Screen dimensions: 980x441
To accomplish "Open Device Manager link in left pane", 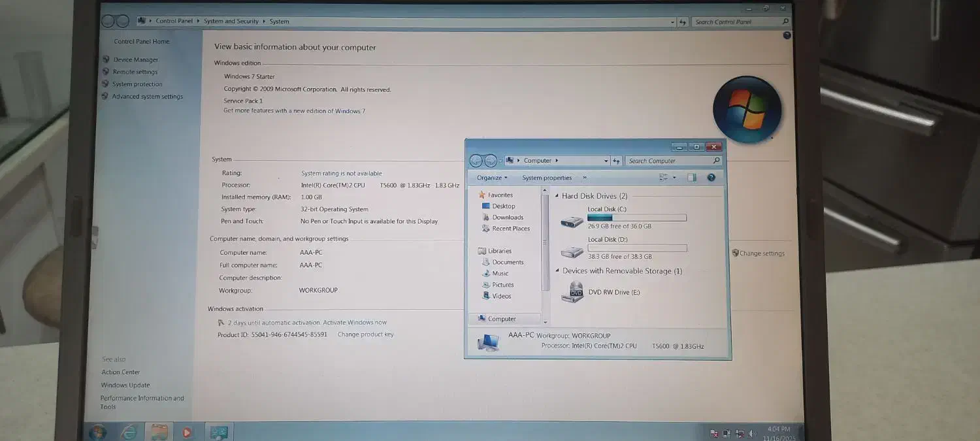I will tap(135, 59).
